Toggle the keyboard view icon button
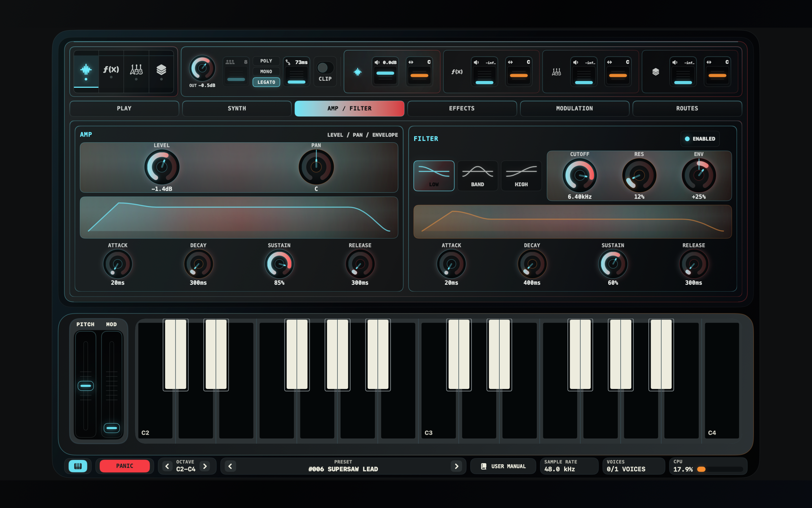This screenshot has width=812, height=508. [78, 466]
